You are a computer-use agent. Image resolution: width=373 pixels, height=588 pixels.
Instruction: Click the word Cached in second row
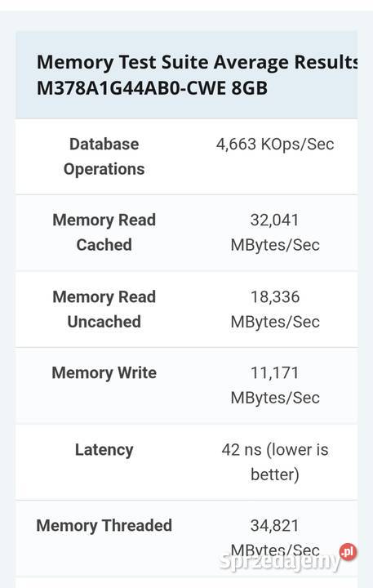click(104, 245)
